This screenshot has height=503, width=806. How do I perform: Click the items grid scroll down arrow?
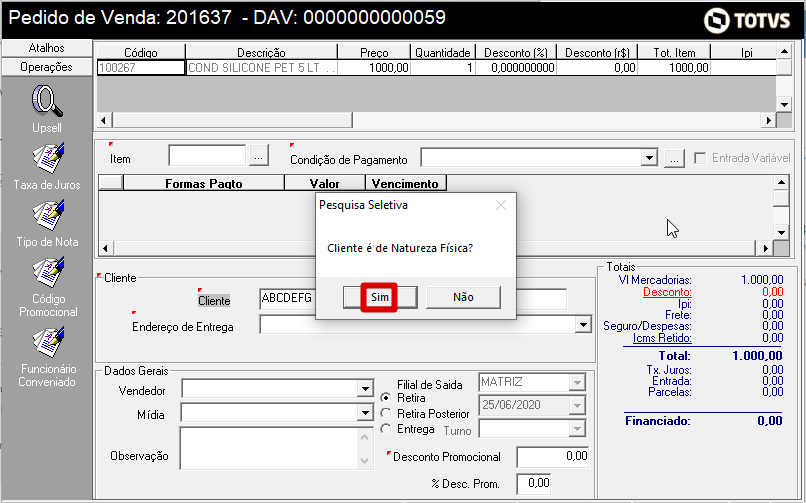pyautogui.click(x=784, y=105)
